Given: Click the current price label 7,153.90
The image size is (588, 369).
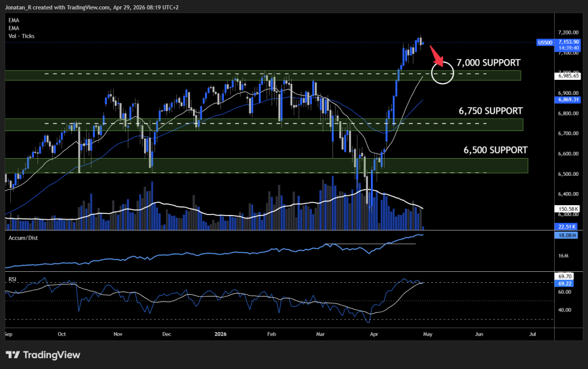Looking at the screenshot, I should [568, 41].
